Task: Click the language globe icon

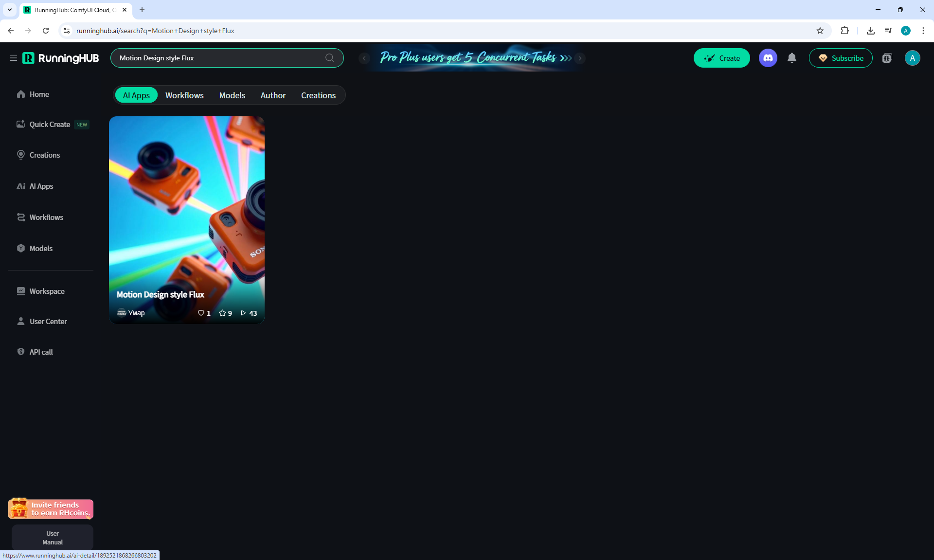Action: [887, 58]
